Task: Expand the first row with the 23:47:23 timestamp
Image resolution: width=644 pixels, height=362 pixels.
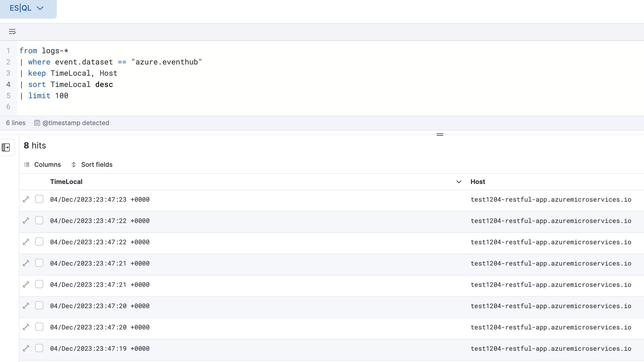Action: click(26, 199)
